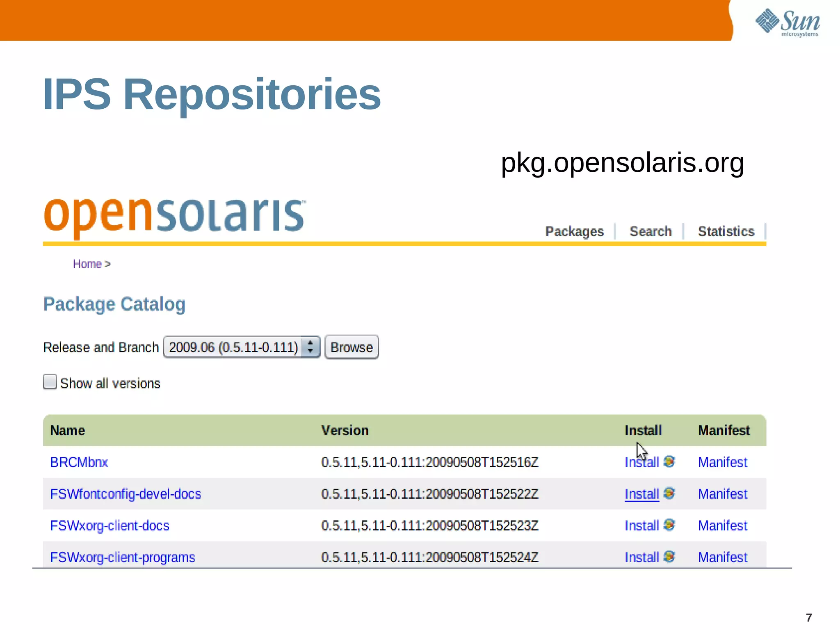The height and width of the screenshot is (630, 840).
Task: Click the pkg.opensolaris.org text
Action: (623, 163)
